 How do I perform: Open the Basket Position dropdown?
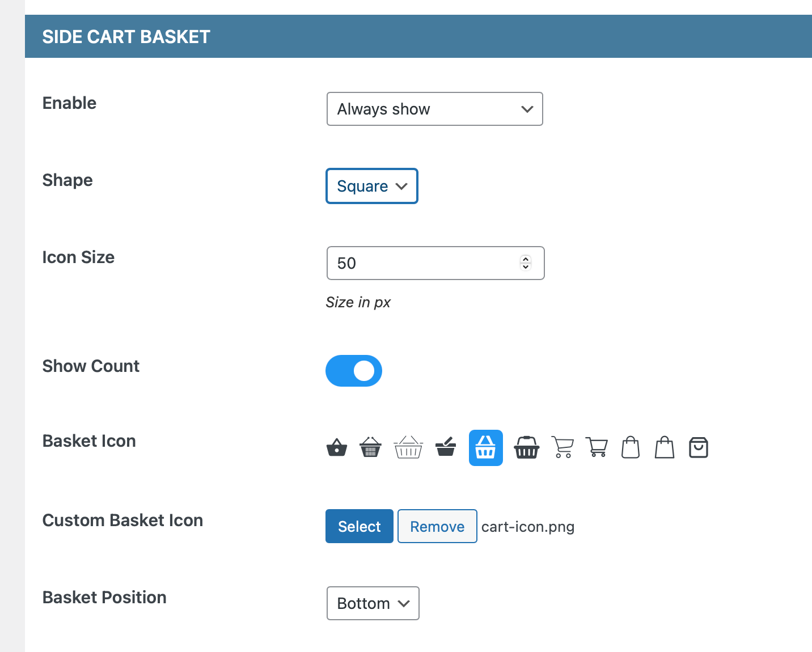(x=373, y=603)
